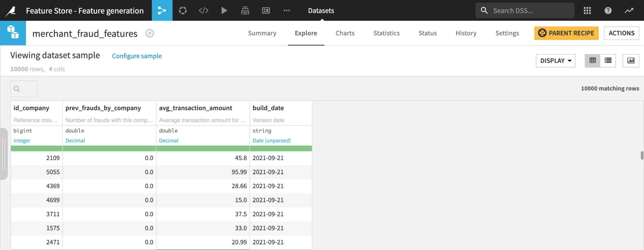The image size is (644, 250).
Task: Open the Statistics tab
Action: coord(386,33)
